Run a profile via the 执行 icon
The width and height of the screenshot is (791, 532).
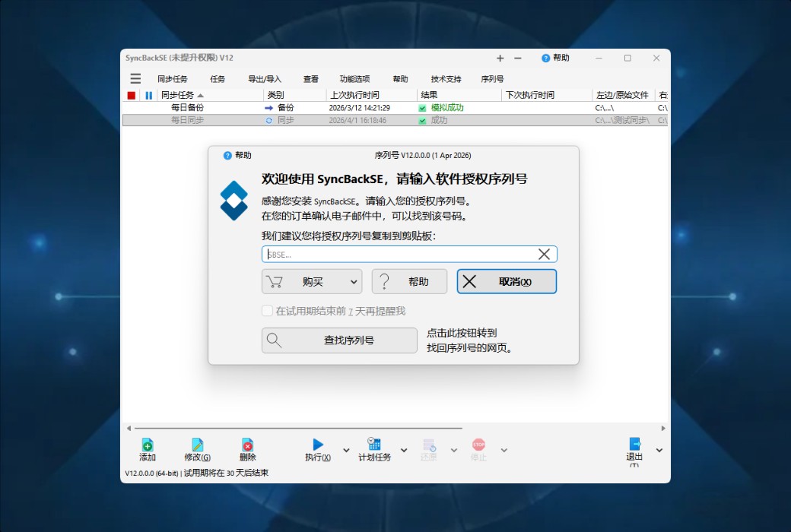tap(317, 447)
